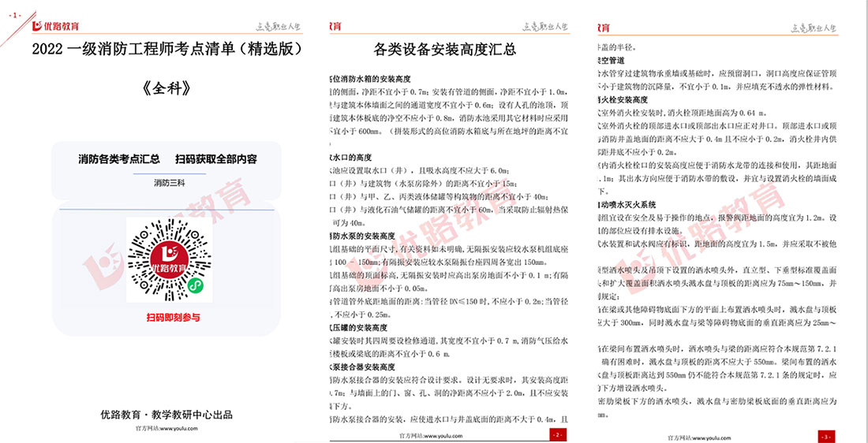Click the page 1 corner marker
Screen dimensions: 868x443
pos(17,14)
